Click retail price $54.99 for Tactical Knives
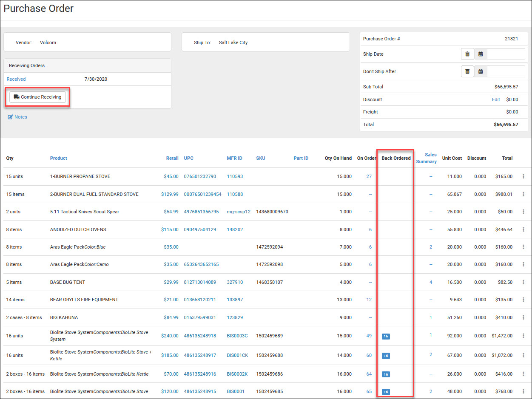The image size is (532, 399). pyautogui.click(x=171, y=212)
